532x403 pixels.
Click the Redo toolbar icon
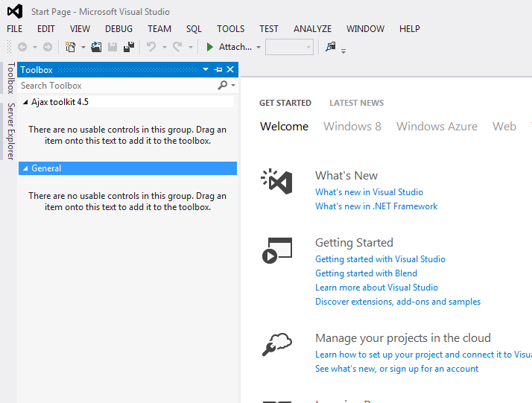(177, 47)
